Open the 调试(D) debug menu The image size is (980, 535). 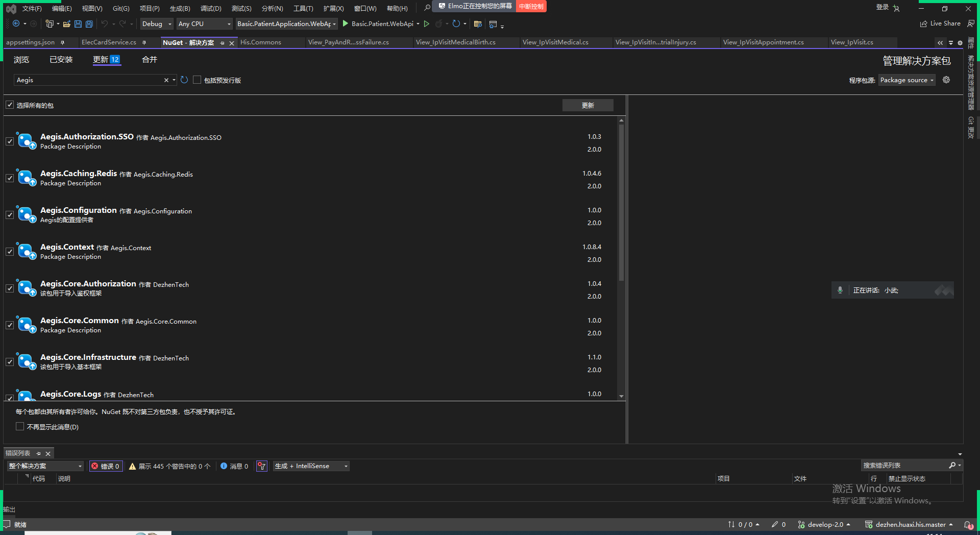[211, 8]
